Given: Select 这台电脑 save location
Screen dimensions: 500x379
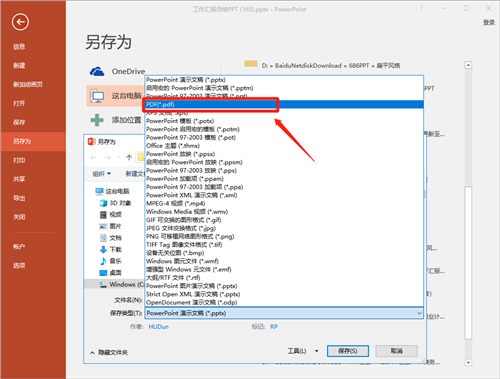Looking at the screenshot, I should [x=115, y=96].
